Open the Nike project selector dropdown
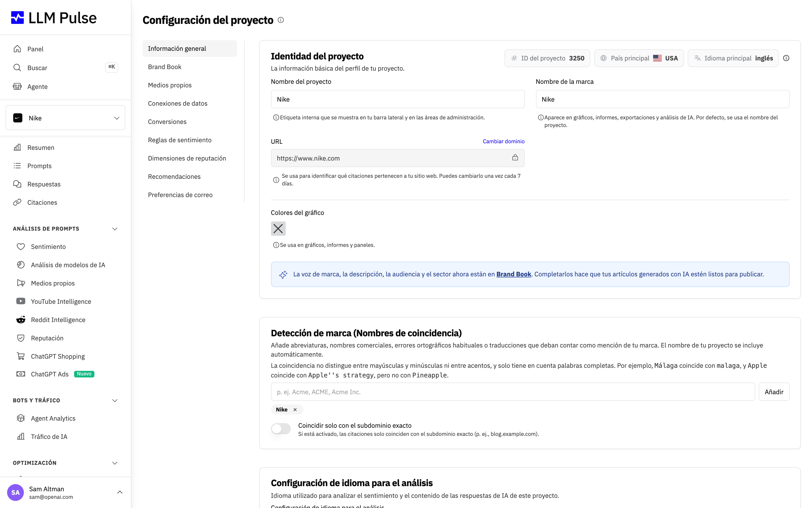Screen dimensions: 812x508 click(x=65, y=118)
